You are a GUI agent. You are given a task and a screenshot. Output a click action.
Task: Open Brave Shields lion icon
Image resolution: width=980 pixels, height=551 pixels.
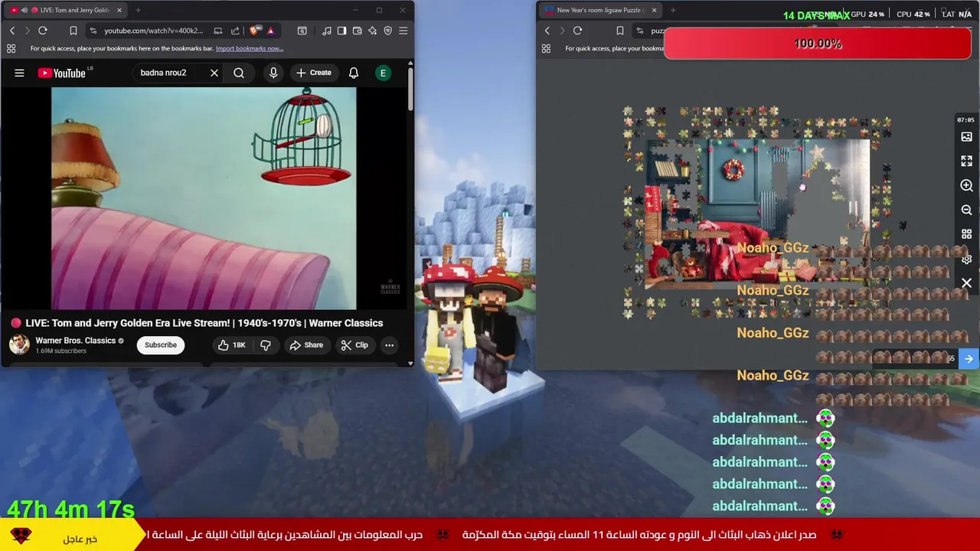coord(255,31)
